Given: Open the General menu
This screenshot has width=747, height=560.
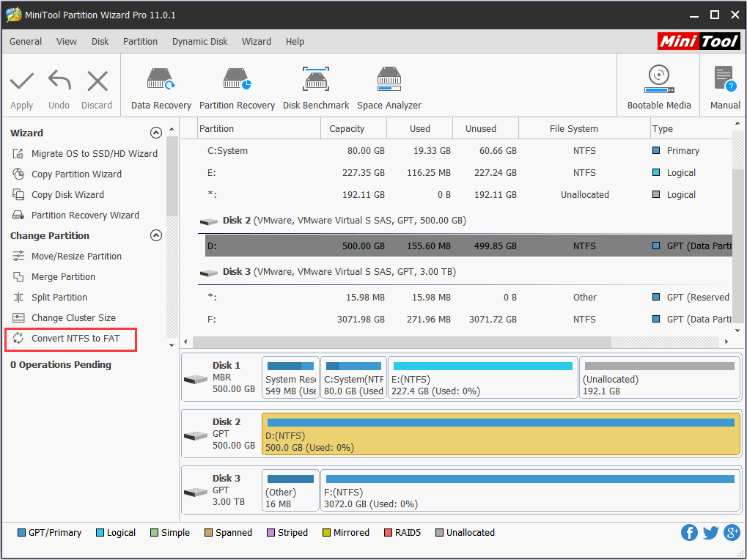Looking at the screenshot, I should point(26,42).
